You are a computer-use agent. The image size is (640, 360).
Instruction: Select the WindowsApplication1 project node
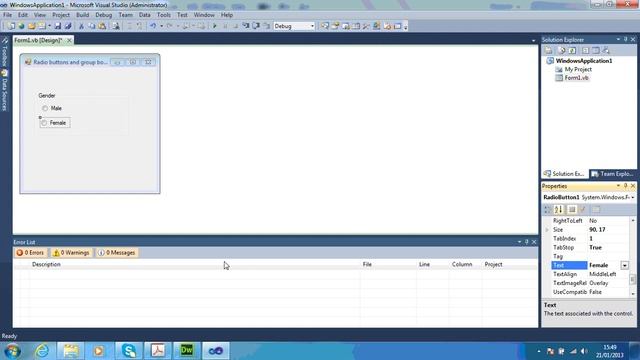(584, 61)
